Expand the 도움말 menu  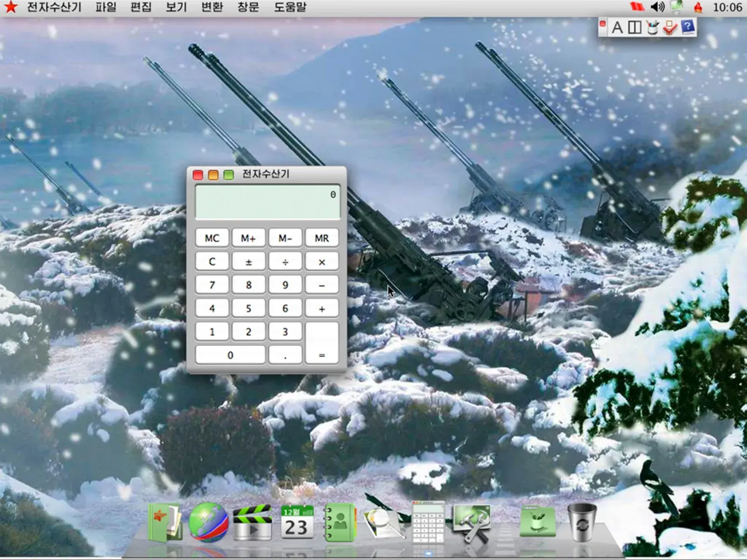[290, 7]
